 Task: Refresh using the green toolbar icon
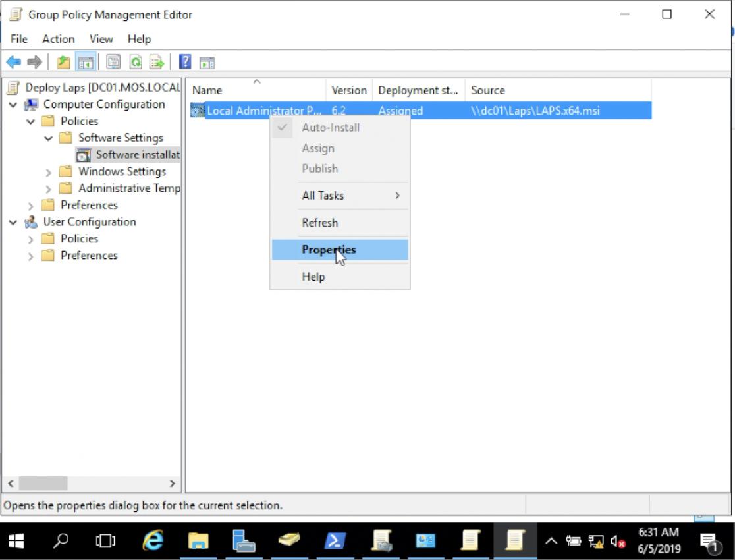click(x=136, y=62)
